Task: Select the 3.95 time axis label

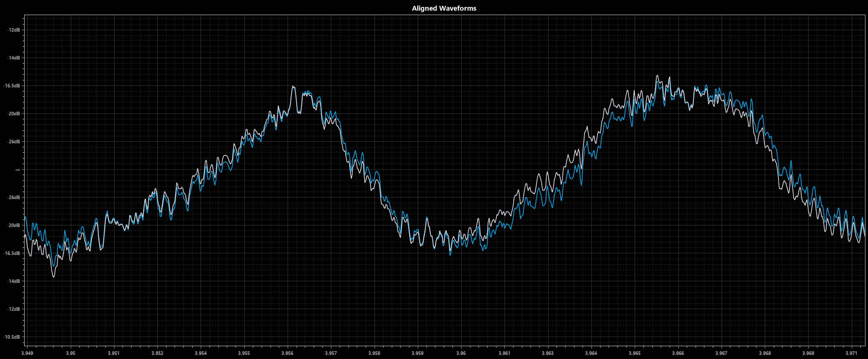Action: point(70,353)
